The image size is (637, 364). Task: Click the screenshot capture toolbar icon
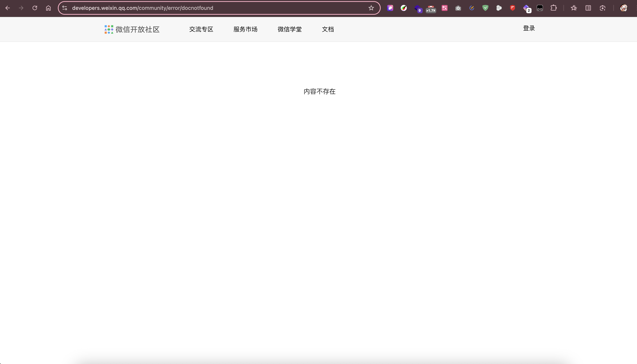pos(603,8)
